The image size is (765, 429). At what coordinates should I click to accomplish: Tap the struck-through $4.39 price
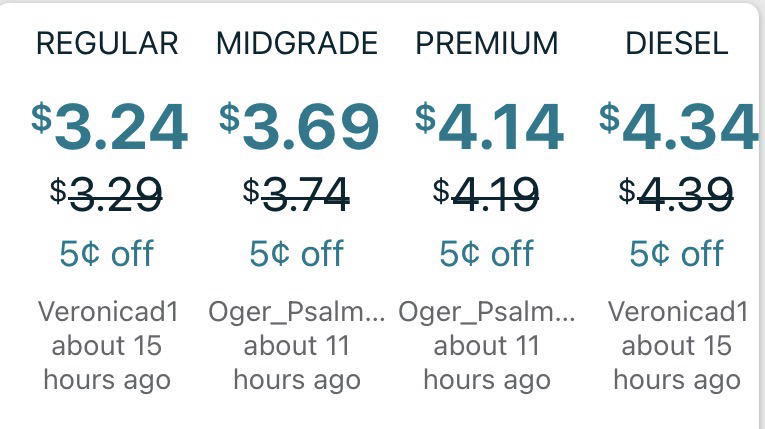677,192
